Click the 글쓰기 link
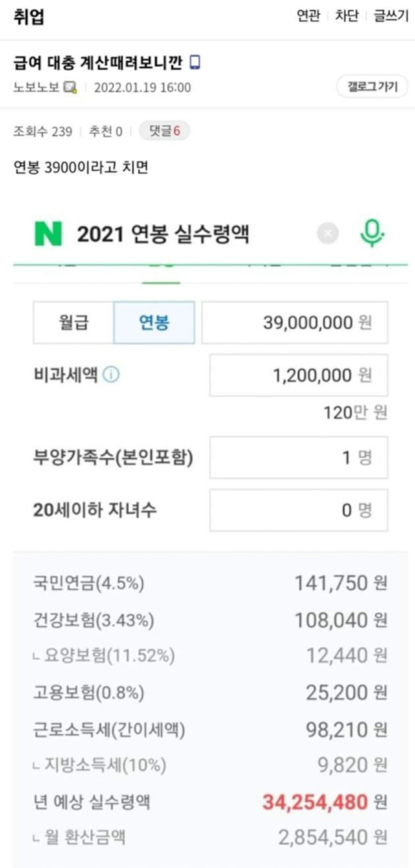The width and height of the screenshot is (415, 868). tap(391, 16)
